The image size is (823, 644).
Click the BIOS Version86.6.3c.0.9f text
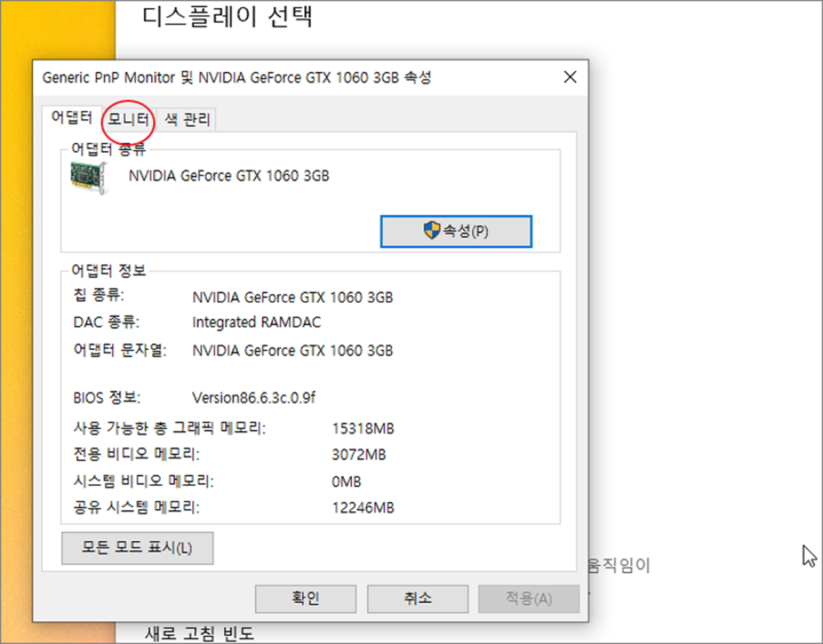click(253, 398)
